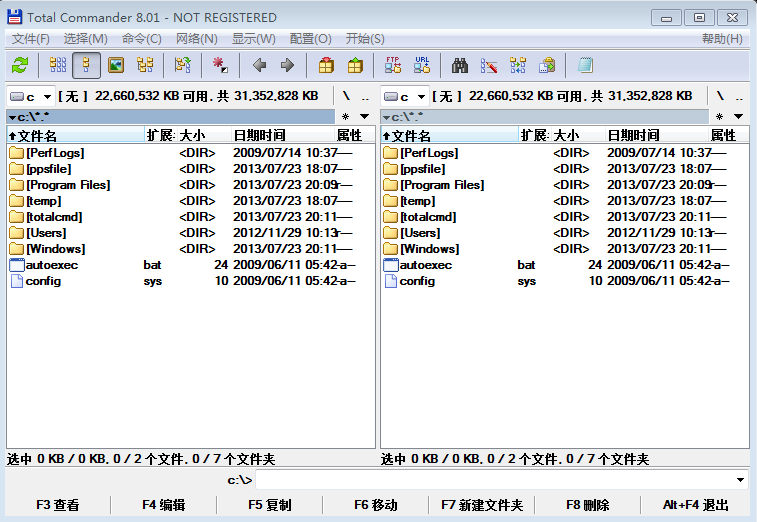Show the directory tree view icon

[x=145, y=65]
